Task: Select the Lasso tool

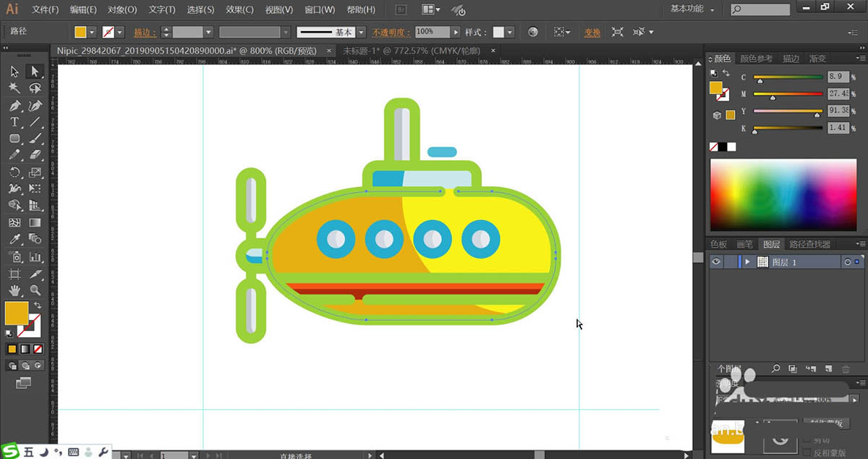Action: coord(35,88)
